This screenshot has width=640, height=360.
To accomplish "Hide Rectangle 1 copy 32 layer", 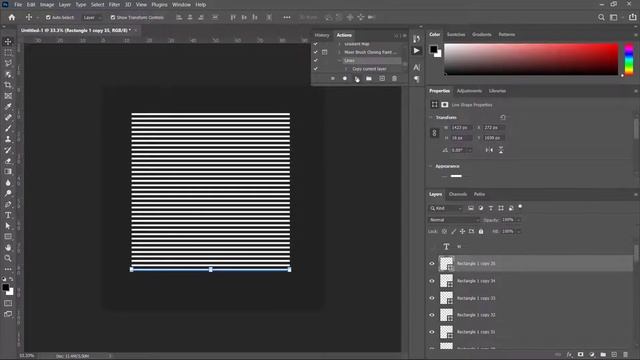I will click(432, 315).
